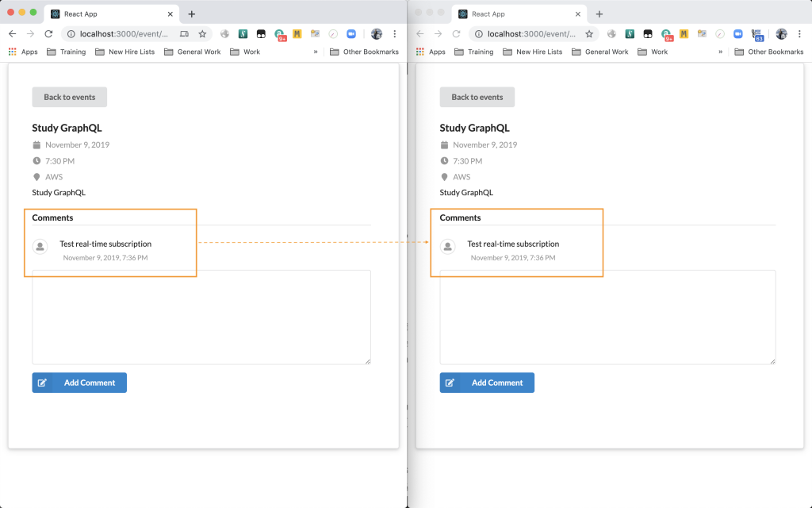
Task: Open the Chrome three-dot menu in the left window
Action: click(395, 34)
